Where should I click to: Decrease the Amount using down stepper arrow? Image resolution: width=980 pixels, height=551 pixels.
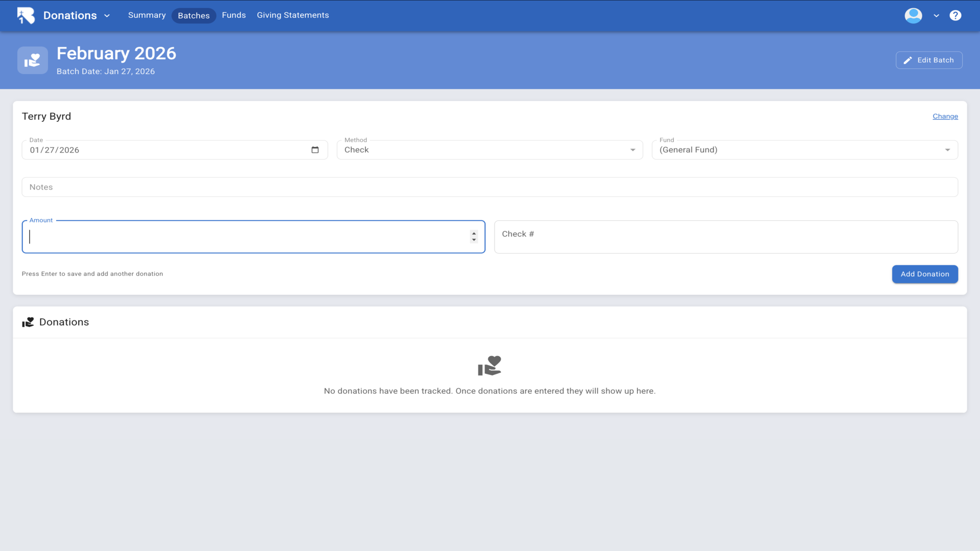(474, 240)
